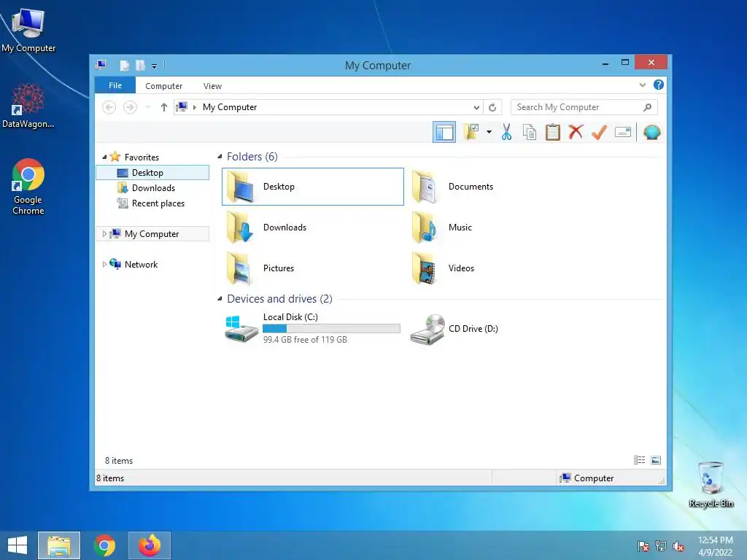Select Network in navigation pane
Screen dimensions: 747x560
click(x=141, y=264)
